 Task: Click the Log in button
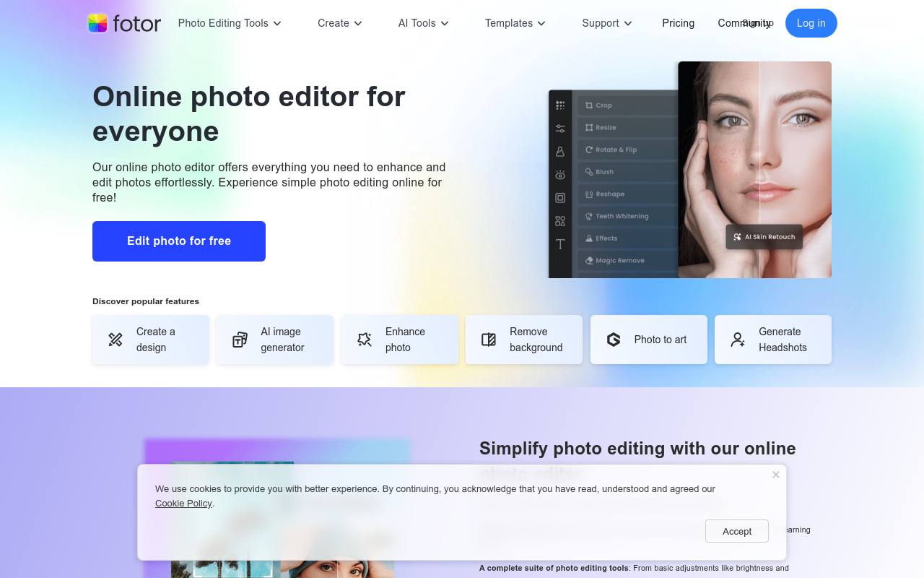(811, 23)
